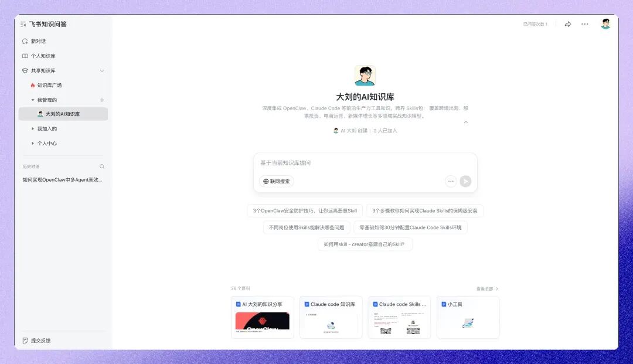Collapse the knowledge base description with the chevron
Screen dimensions: 633x364
coord(465,123)
